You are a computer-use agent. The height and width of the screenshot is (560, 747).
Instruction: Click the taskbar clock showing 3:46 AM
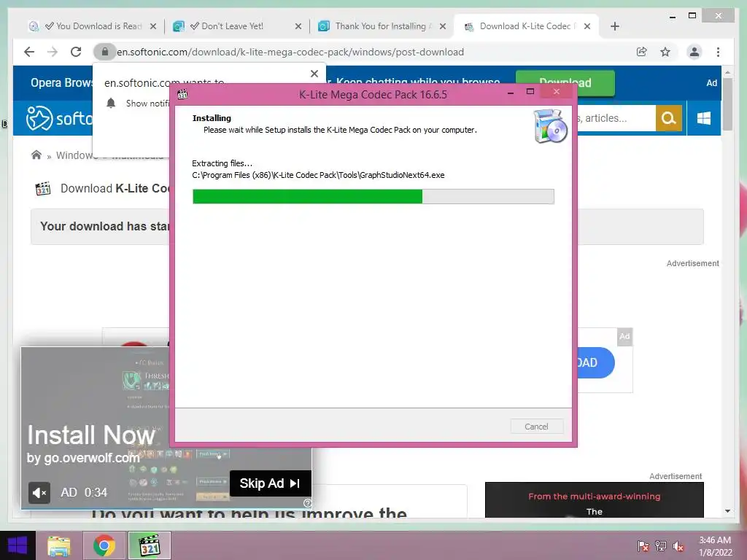tap(715, 546)
